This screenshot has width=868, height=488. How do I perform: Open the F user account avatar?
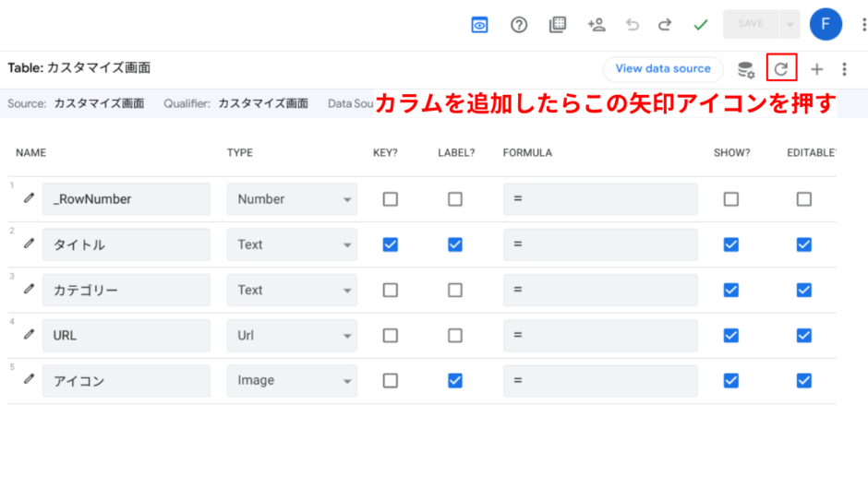[x=826, y=25]
